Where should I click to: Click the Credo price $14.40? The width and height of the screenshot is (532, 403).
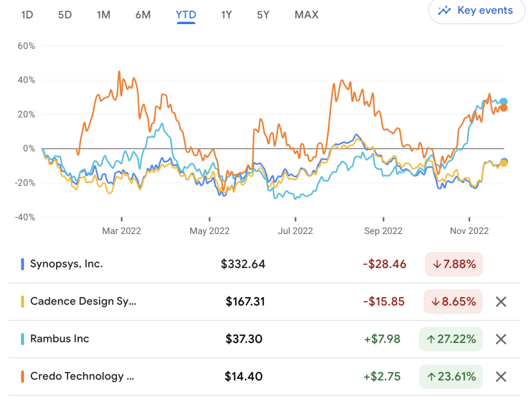click(x=244, y=376)
